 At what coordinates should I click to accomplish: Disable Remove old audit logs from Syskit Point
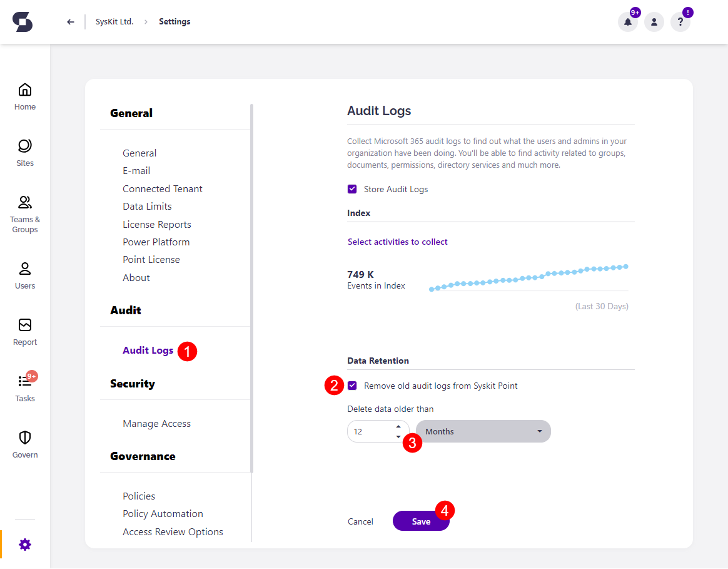click(x=352, y=386)
